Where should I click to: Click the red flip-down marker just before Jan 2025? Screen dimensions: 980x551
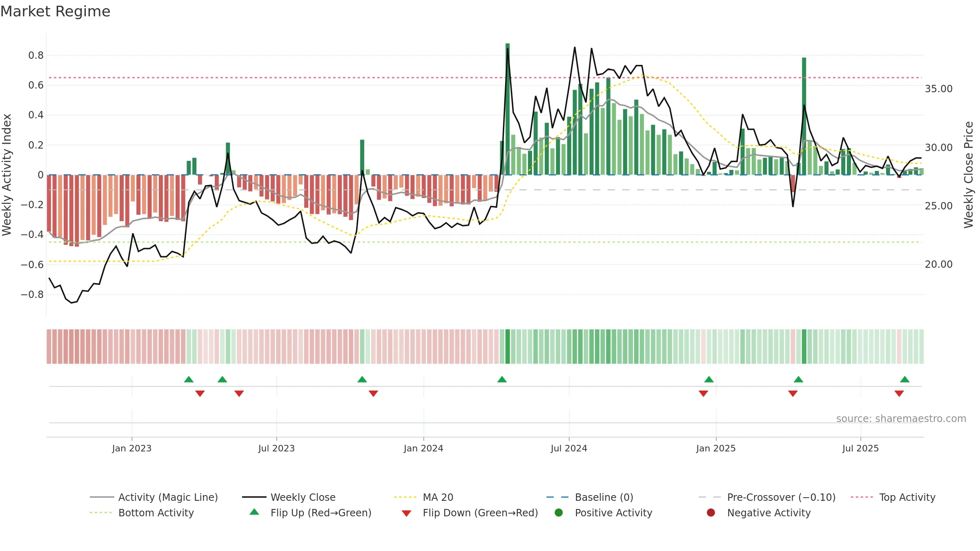click(703, 393)
